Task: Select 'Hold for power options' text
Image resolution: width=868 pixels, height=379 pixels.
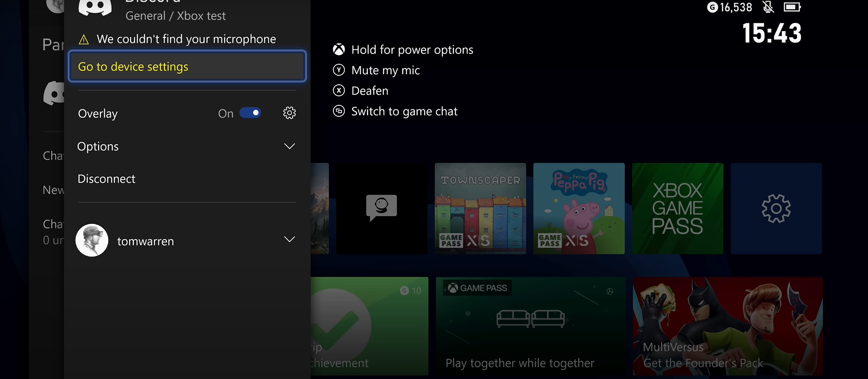Action: pos(412,50)
